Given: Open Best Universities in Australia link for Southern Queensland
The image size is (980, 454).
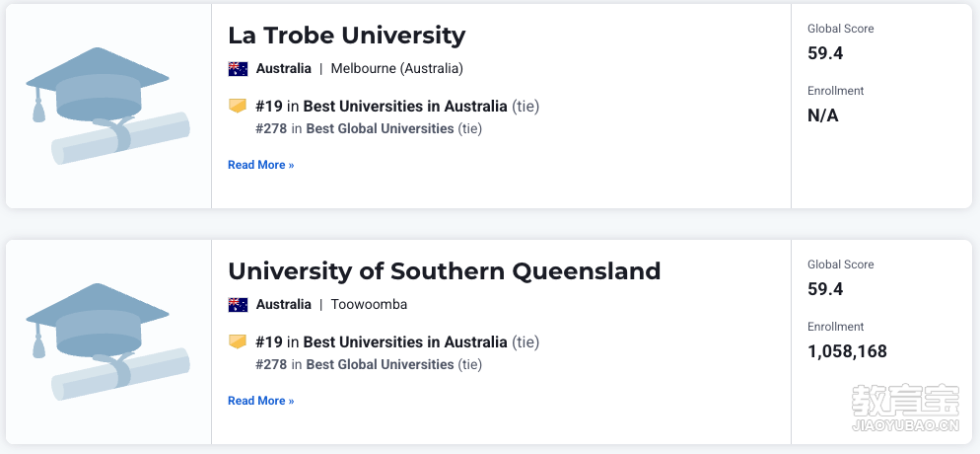Looking at the screenshot, I should tap(405, 342).
